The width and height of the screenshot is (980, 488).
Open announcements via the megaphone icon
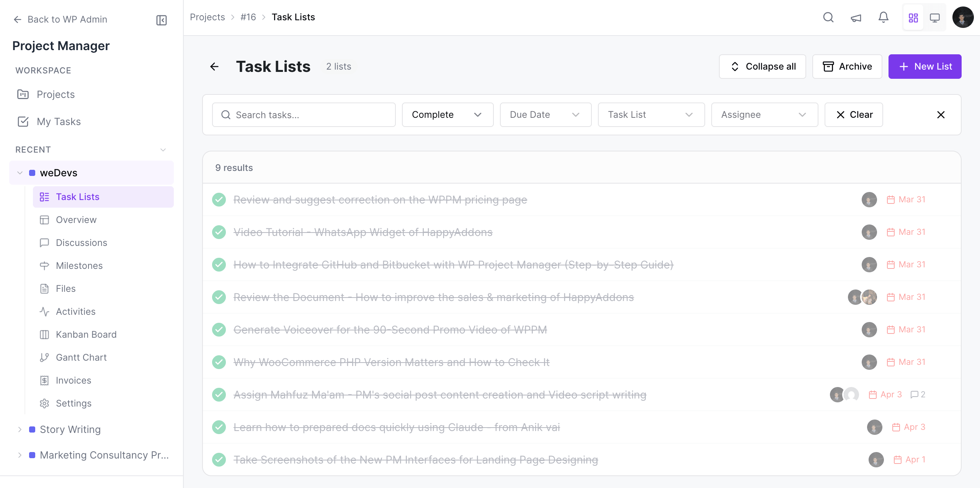pyautogui.click(x=856, y=17)
